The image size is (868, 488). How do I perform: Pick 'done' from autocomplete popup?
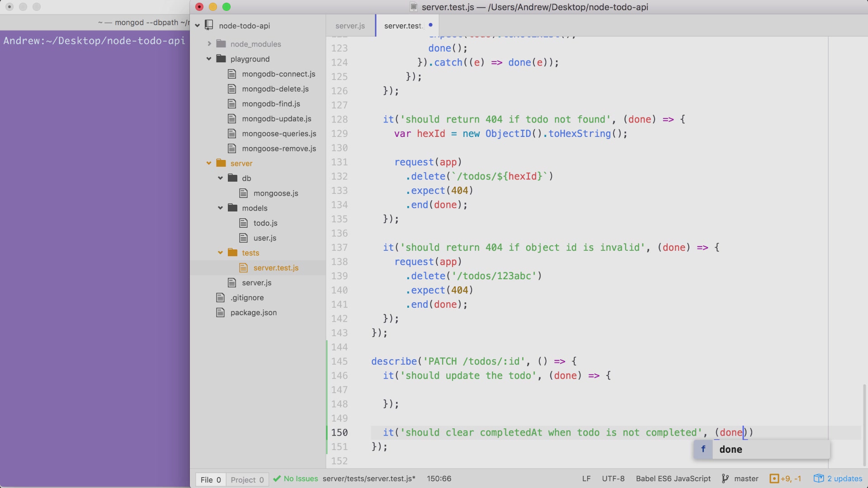[x=762, y=449]
